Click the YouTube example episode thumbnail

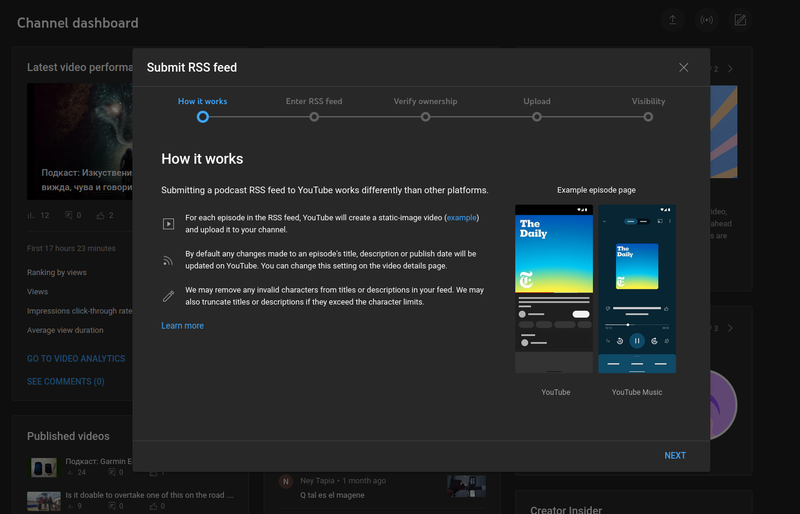coord(555,289)
